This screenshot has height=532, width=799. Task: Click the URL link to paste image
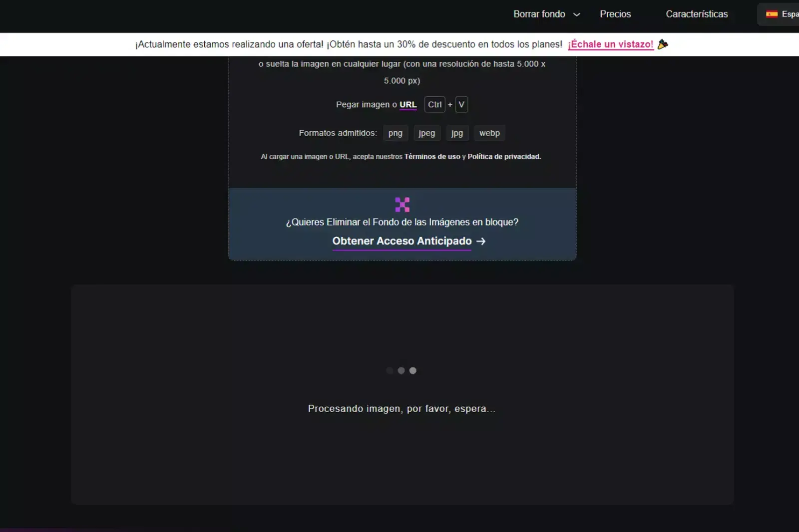[x=407, y=105]
